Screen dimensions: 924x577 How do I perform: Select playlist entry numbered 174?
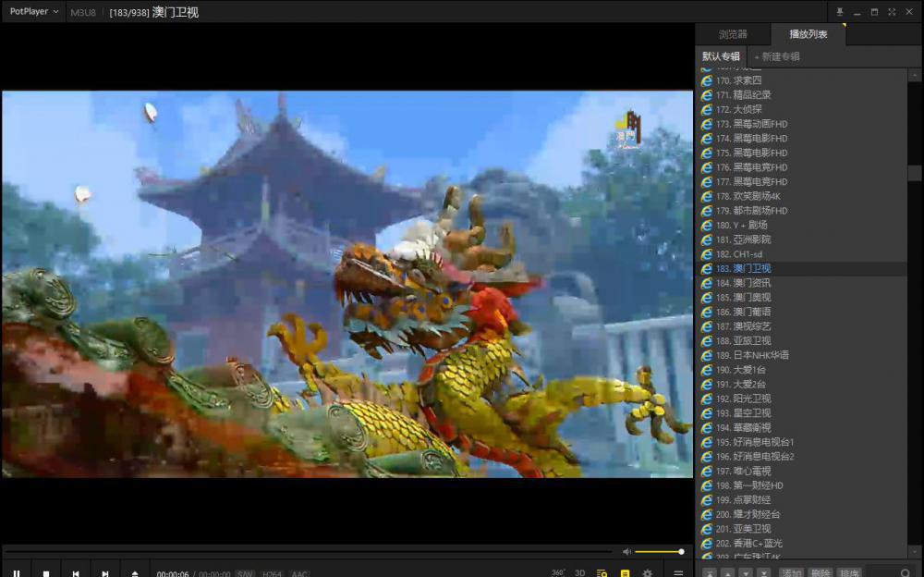(803, 138)
